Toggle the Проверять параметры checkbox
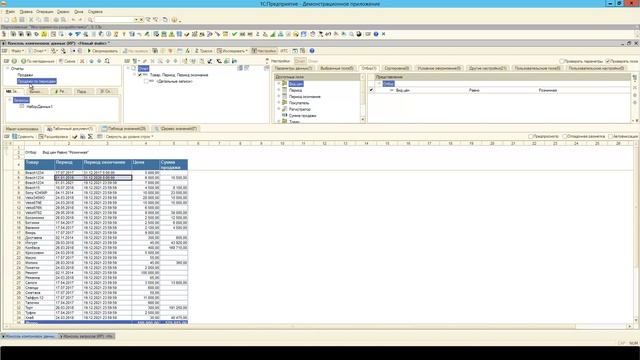The image size is (640, 360). tap(562, 61)
